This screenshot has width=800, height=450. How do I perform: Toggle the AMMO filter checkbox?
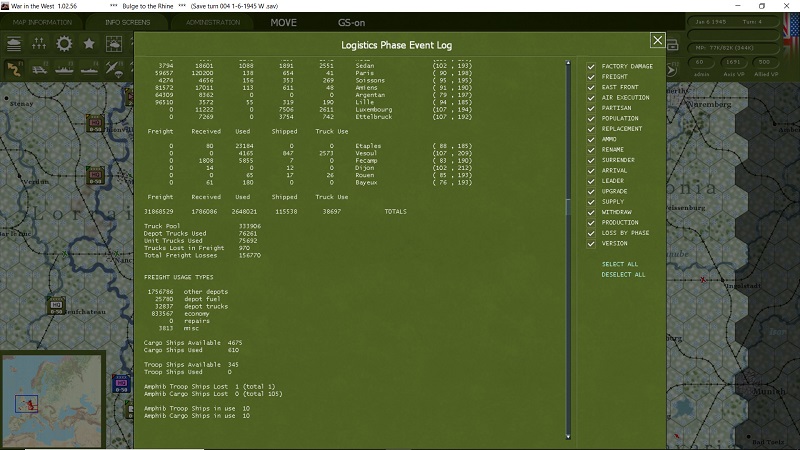tap(591, 139)
